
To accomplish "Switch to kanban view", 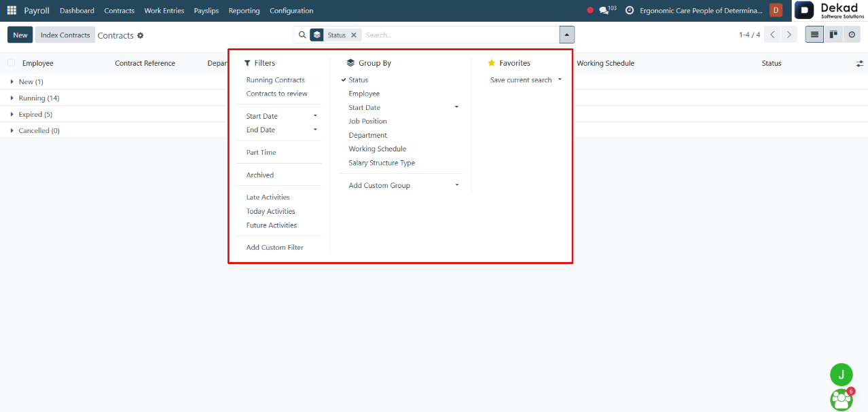I will click(x=833, y=35).
